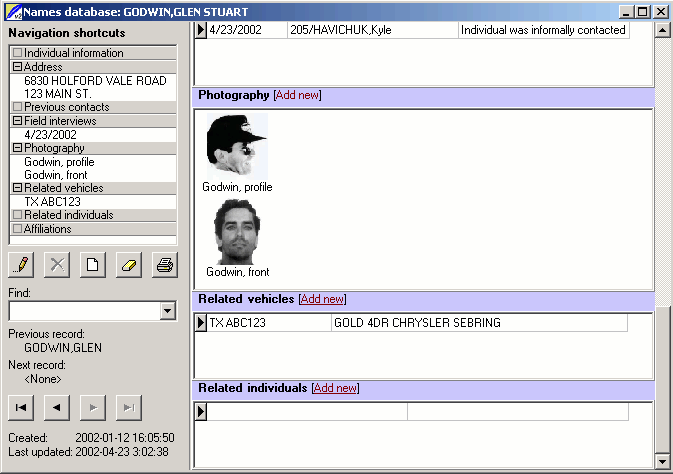Image resolution: width=673 pixels, height=474 pixels.
Task: Click 'Individual was informally contacted' cell
Action: pyautogui.click(x=543, y=30)
